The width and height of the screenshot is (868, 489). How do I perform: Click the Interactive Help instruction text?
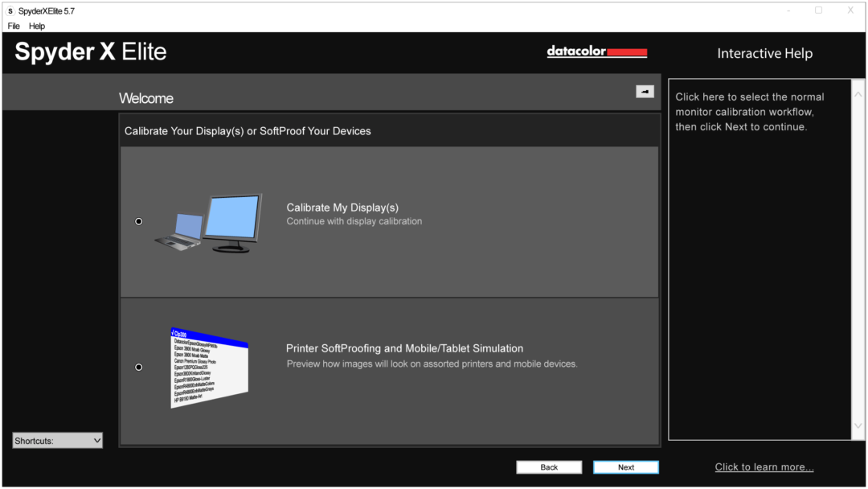click(x=750, y=112)
